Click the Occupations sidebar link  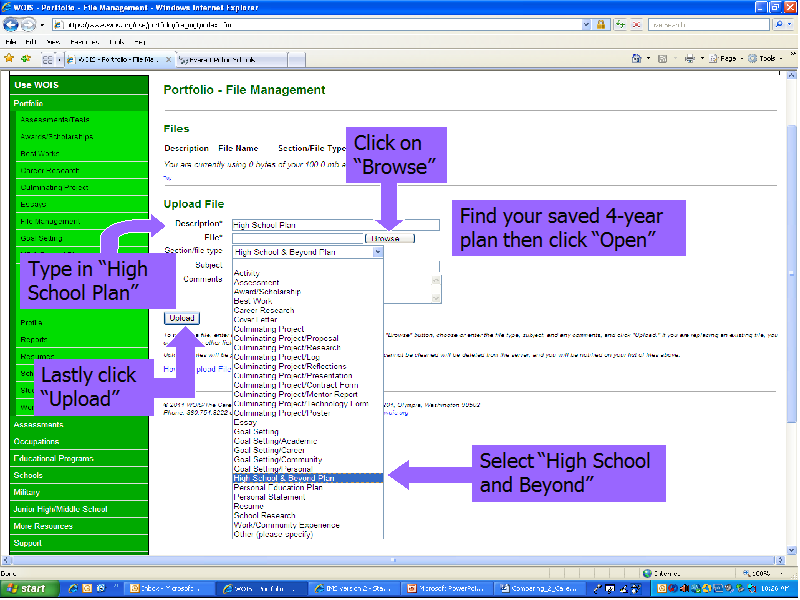pyautogui.click(x=36, y=441)
